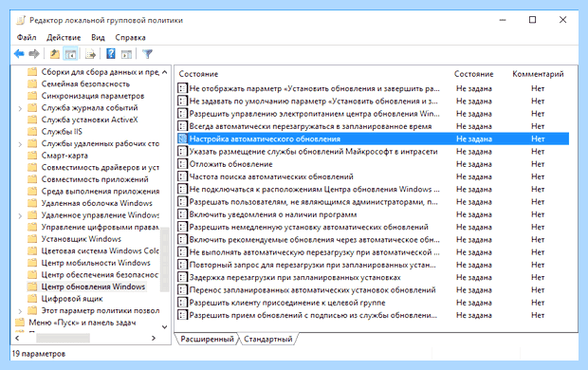The width and height of the screenshot is (588, 370).
Task: Open Help via the question mark icon
Action: tap(111, 54)
